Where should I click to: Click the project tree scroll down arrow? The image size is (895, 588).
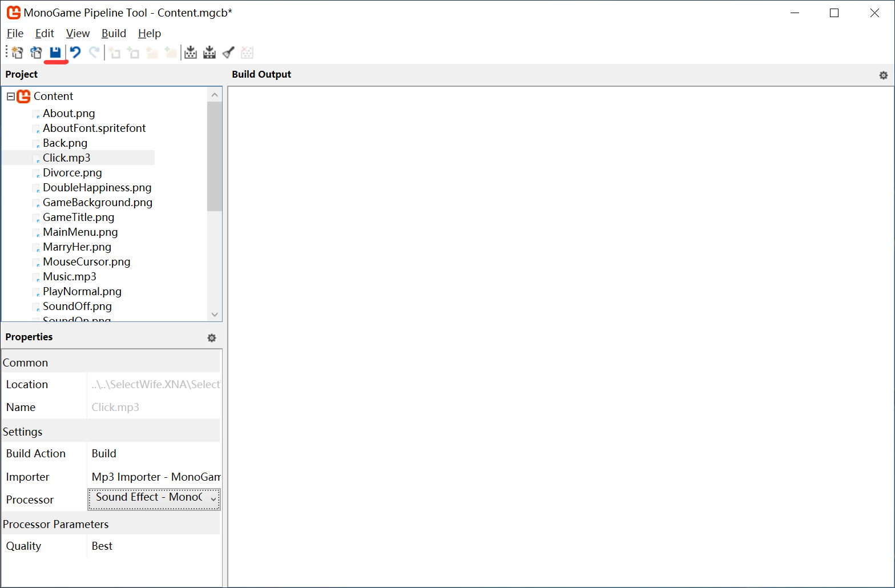click(215, 315)
